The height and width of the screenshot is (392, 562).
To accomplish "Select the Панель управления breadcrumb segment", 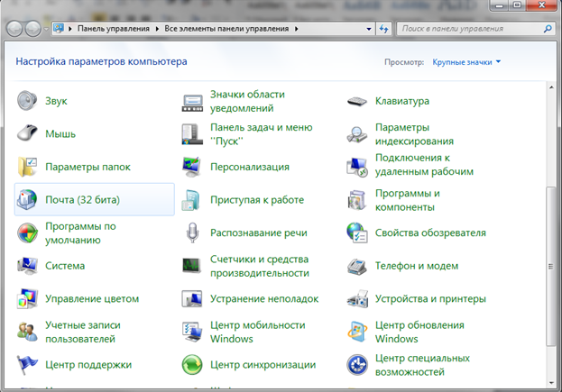I will (116, 29).
